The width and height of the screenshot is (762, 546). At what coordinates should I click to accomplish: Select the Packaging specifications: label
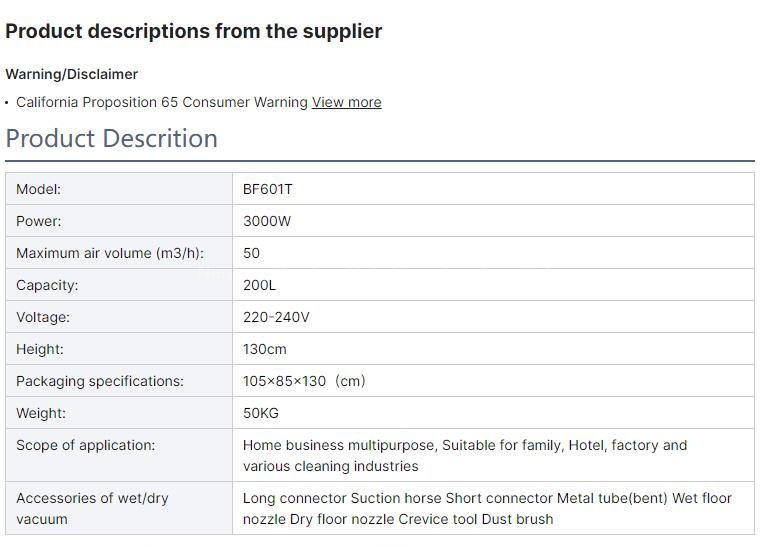[100, 381]
